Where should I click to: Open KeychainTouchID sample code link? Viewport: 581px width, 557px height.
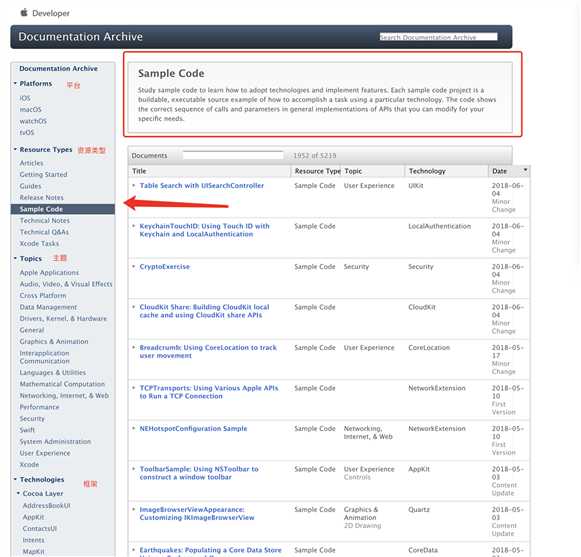[205, 230]
